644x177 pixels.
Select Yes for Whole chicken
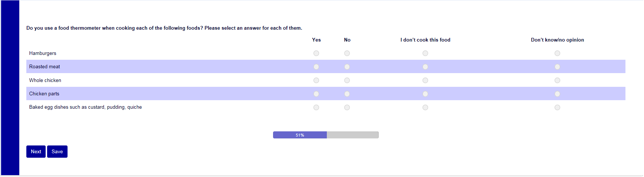point(316,81)
